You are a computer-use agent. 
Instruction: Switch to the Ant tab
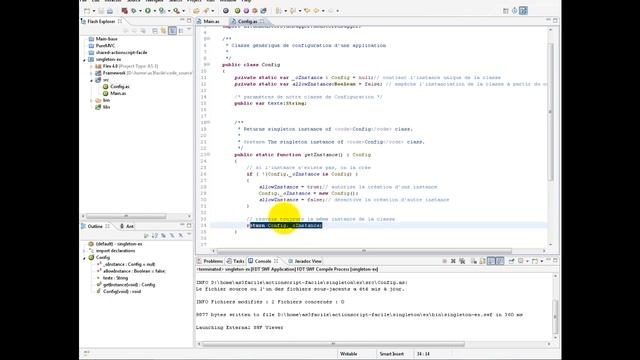tap(127, 226)
